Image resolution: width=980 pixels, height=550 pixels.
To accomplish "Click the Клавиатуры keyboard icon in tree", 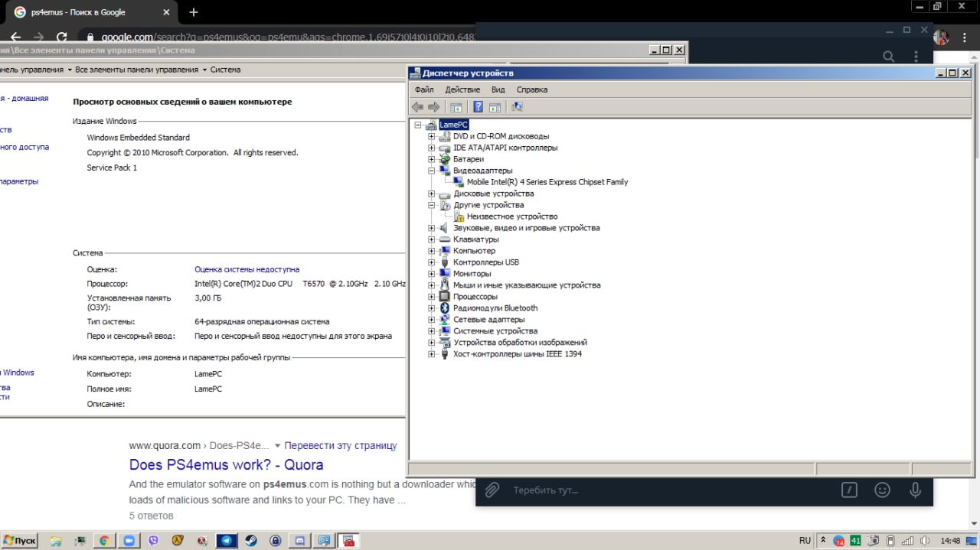I will pyautogui.click(x=445, y=239).
